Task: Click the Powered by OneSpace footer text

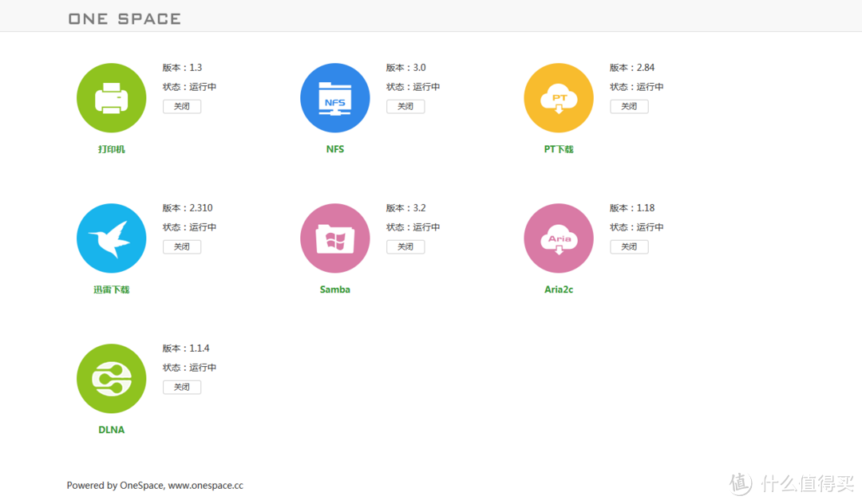Action: (155, 486)
